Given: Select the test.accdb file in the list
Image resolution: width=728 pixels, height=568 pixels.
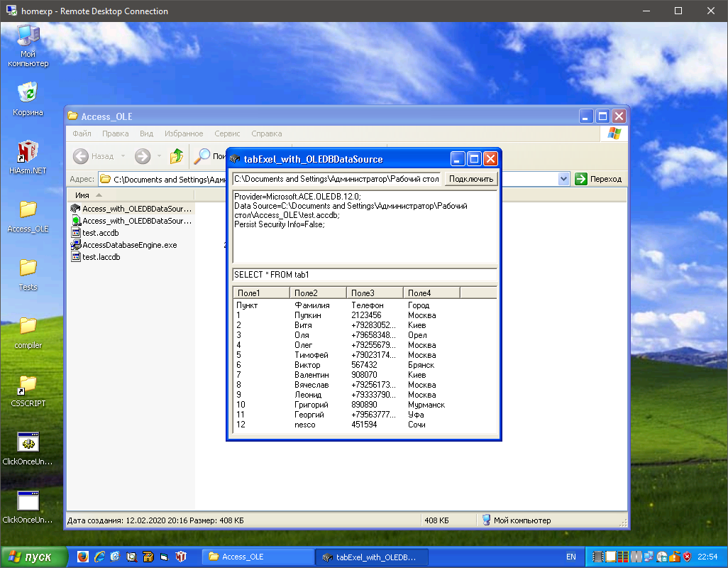Looking at the screenshot, I should coord(100,233).
